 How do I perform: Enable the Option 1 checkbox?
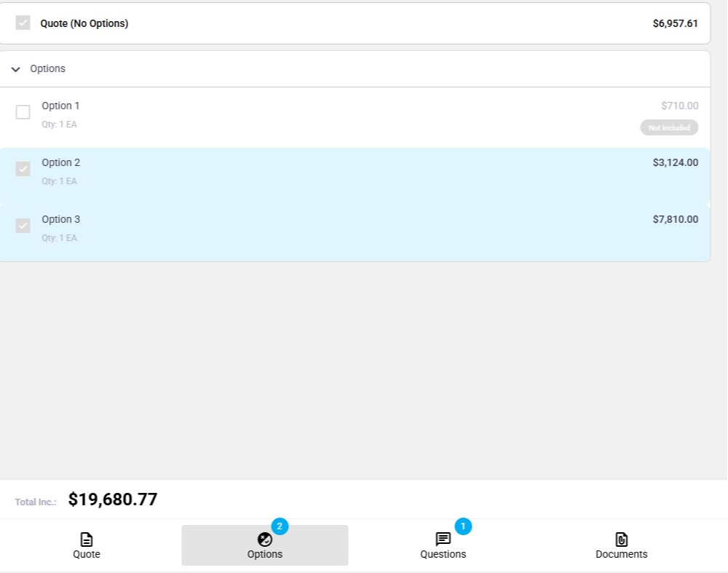(x=23, y=111)
